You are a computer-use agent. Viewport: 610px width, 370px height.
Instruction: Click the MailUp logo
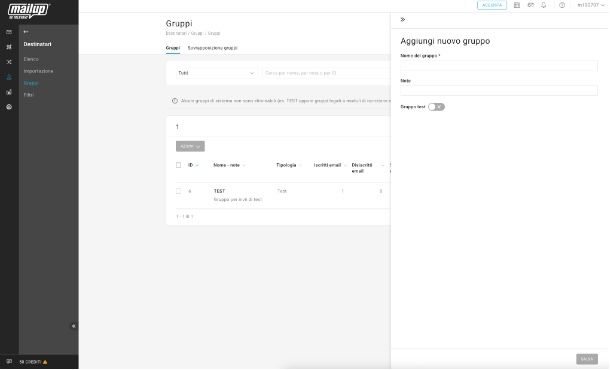pyautogui.click(x=29, y=11)
